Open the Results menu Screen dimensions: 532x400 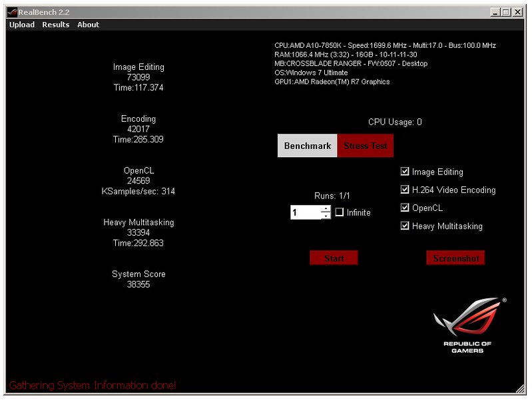(56, 25)
